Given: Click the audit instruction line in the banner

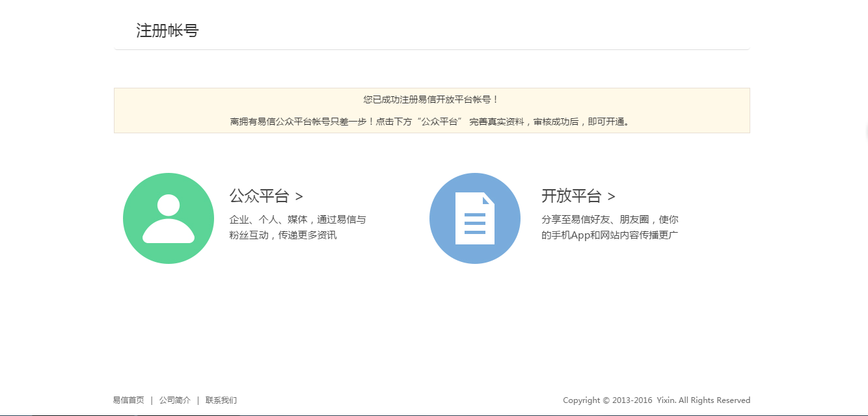Looking at the screenshot, I should click(432, 121).
